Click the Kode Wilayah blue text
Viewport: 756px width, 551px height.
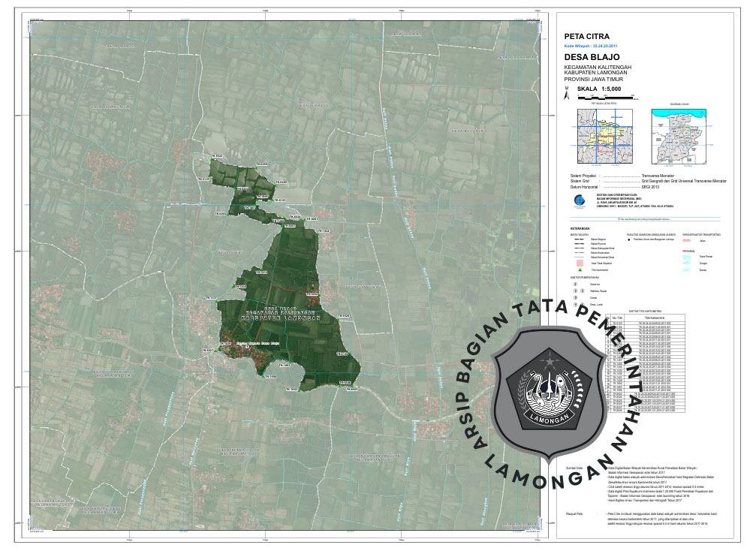596,46
